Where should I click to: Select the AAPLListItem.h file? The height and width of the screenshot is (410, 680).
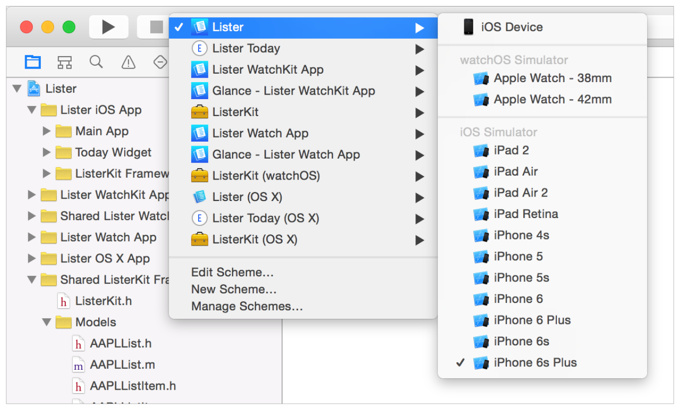pyautogui.click(x=124, y=386)
